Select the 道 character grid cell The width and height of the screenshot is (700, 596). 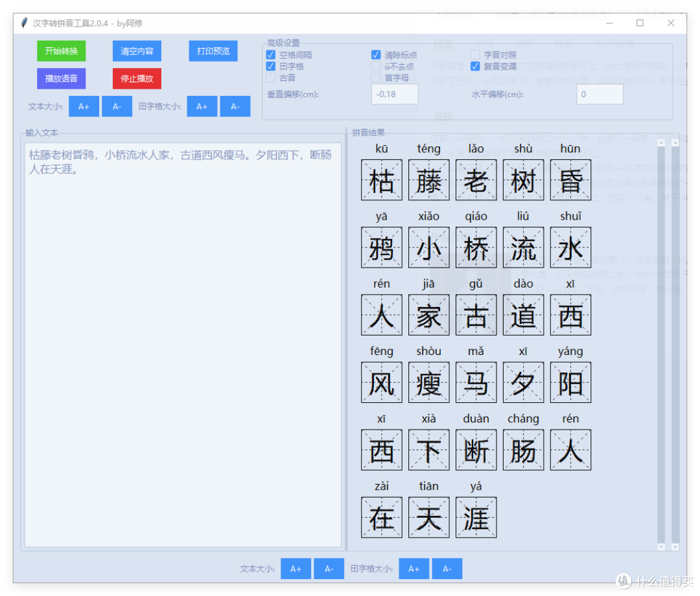(523, 315)
